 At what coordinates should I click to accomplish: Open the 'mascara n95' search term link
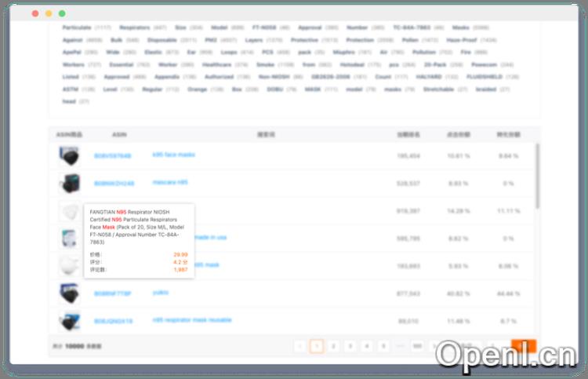(x=170, y=182)
